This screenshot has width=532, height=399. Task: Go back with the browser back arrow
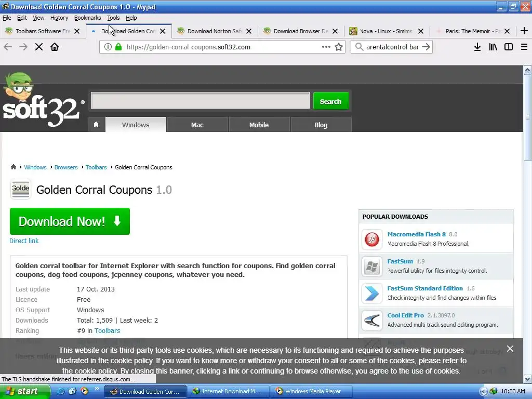[8, 47]
